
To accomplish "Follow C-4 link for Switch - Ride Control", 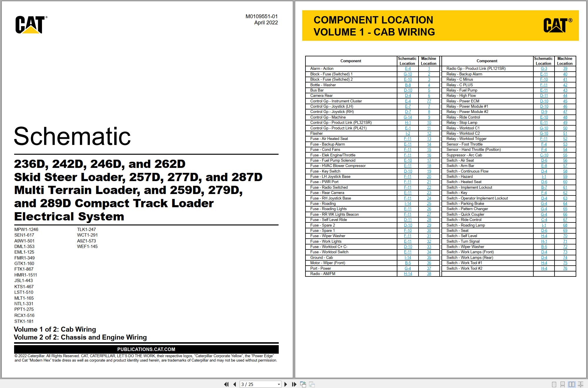I will [544, 220].
